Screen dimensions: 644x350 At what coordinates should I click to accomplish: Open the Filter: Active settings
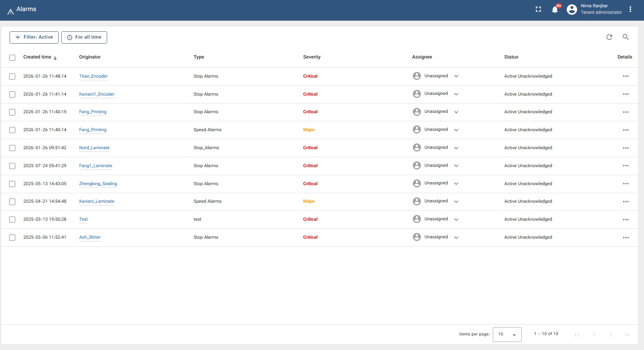(x=34, y=37)
